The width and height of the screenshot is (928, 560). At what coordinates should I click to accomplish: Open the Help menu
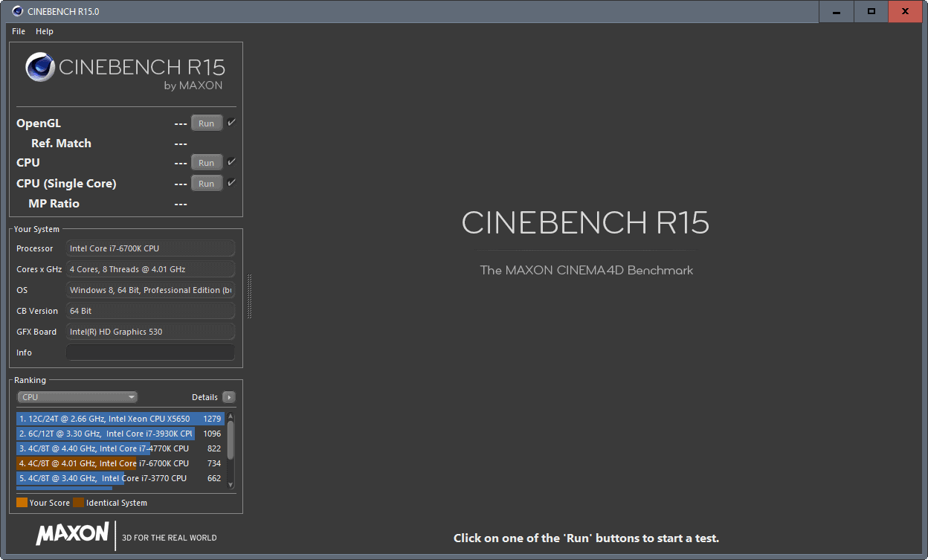pos(45,31)
